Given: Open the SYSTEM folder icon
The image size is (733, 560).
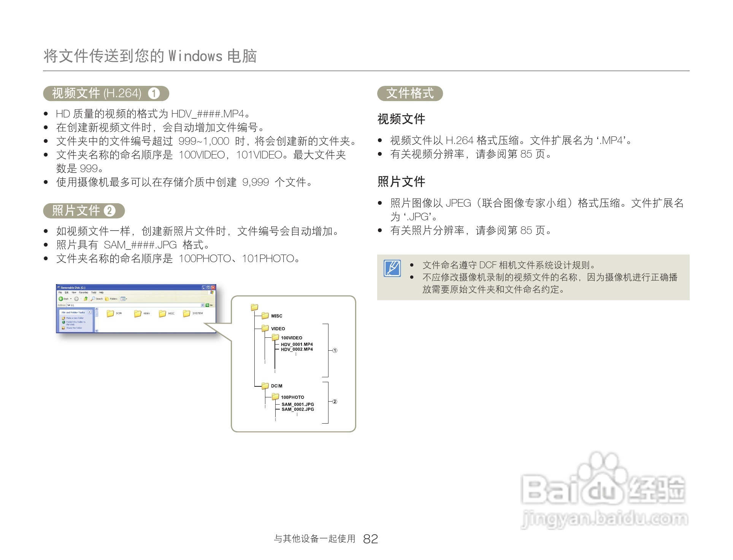Looking at the screenshot, I should pos(186,313).
